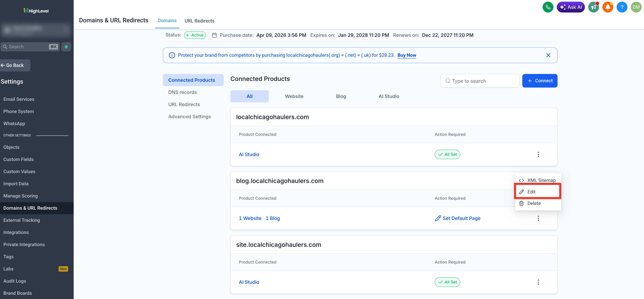This screenshot has height=299, width=644.
Task: Open DNS records section
Action: pyautogui.click(x=182, y=92)
